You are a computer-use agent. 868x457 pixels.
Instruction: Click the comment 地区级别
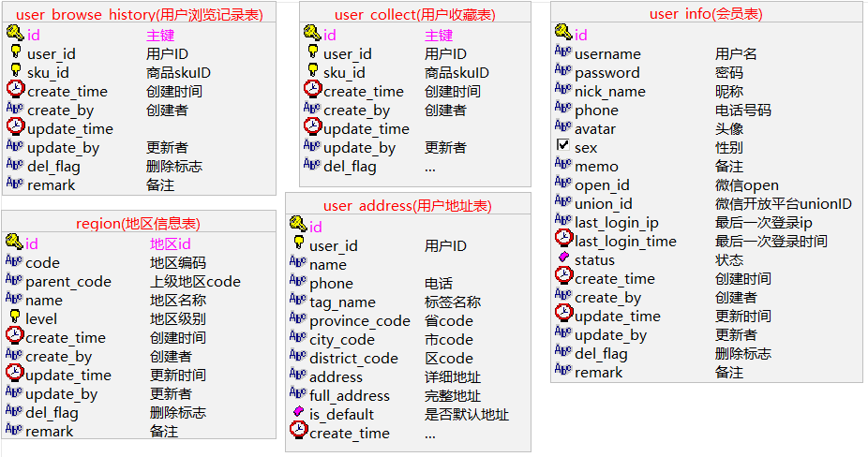coord(178,319)
